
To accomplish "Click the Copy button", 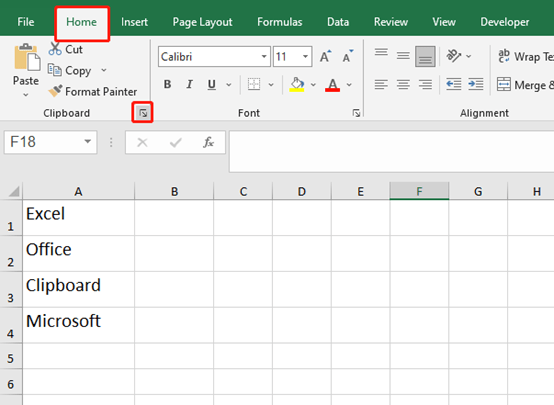I will coord(70,70).
